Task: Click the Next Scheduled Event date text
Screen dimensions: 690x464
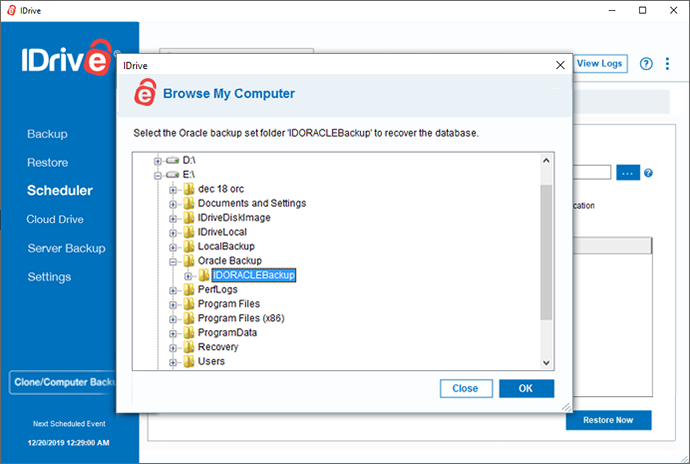Action: (69, 443)
